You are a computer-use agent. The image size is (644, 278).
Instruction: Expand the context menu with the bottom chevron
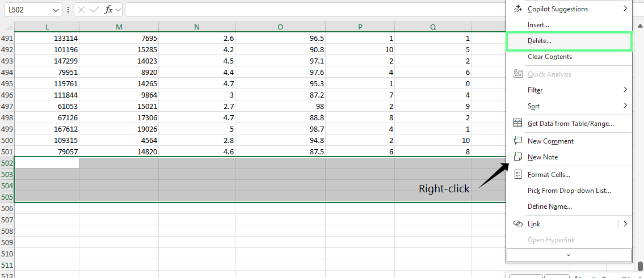pos(569,255)
